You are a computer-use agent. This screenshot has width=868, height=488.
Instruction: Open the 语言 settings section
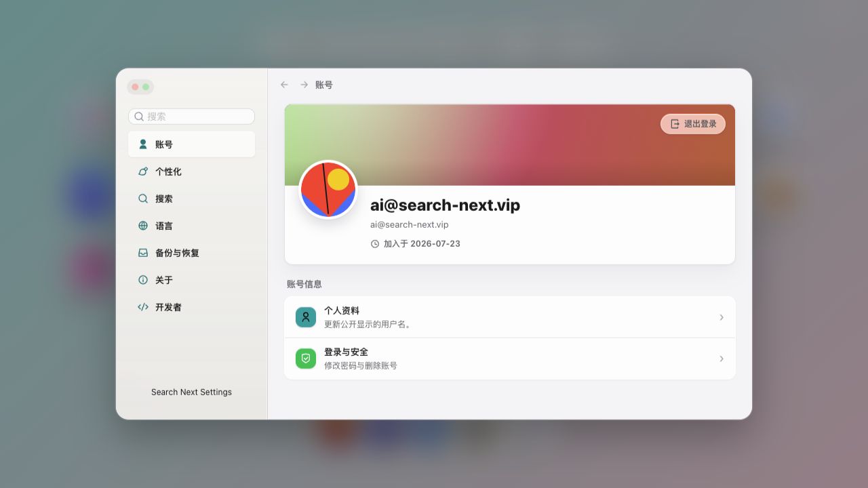point(191,226)
